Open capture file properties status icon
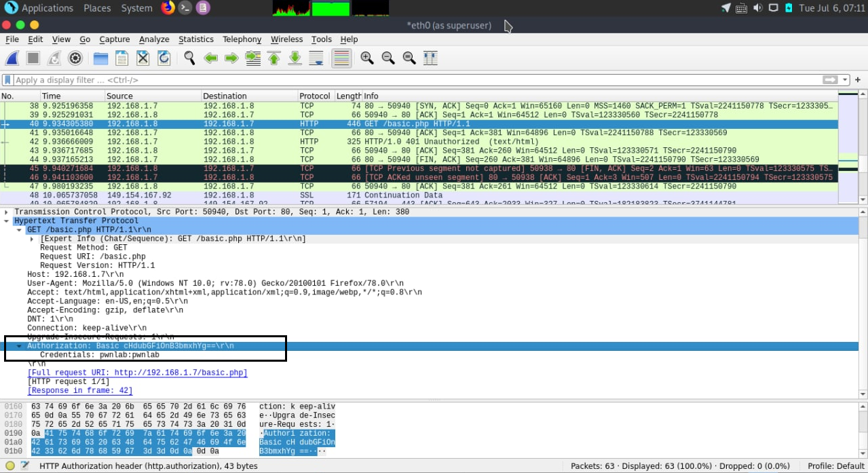Viewport: 868px width, 473px height. [x=25, y=466]
